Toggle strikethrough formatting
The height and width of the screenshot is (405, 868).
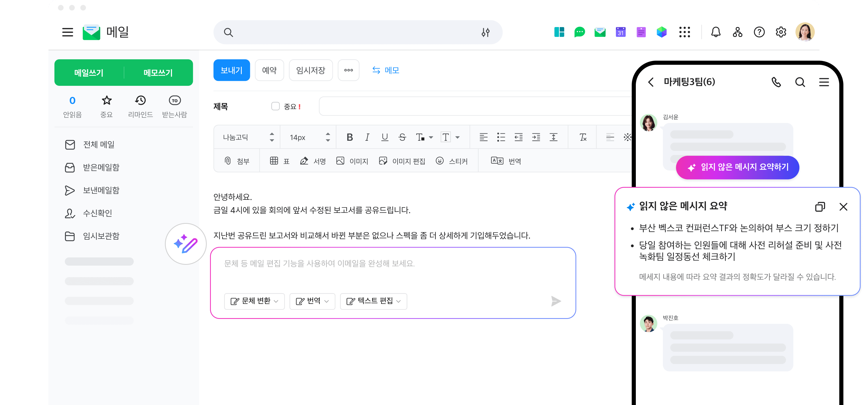point(402,137)
